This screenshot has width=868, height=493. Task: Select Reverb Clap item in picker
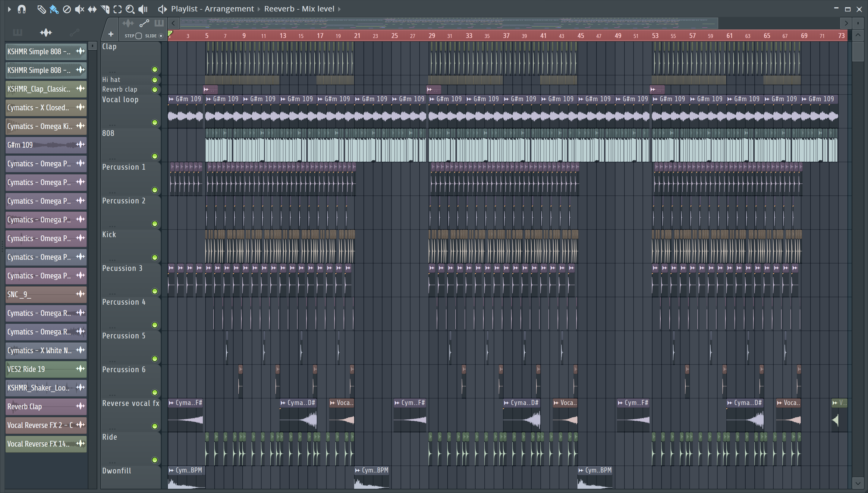(46, 406)
